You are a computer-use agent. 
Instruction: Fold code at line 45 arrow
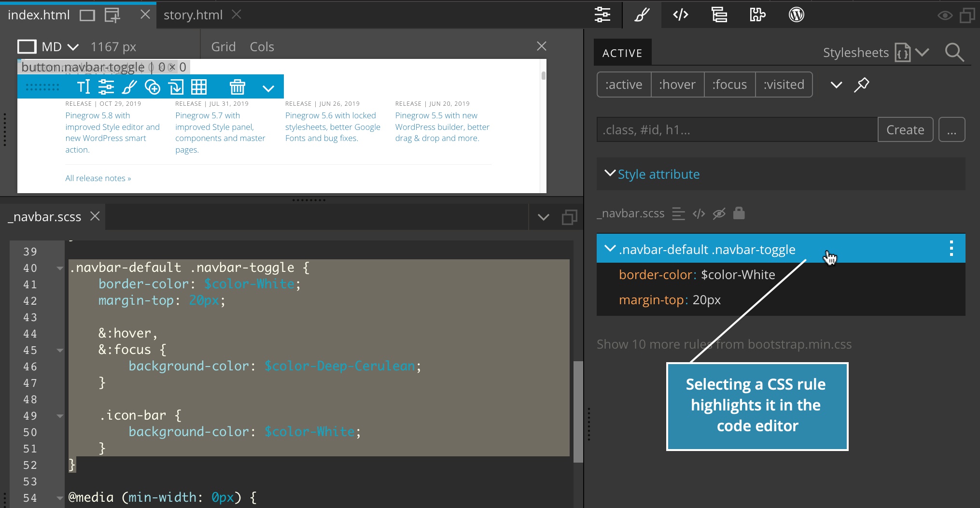pos(60,350)
